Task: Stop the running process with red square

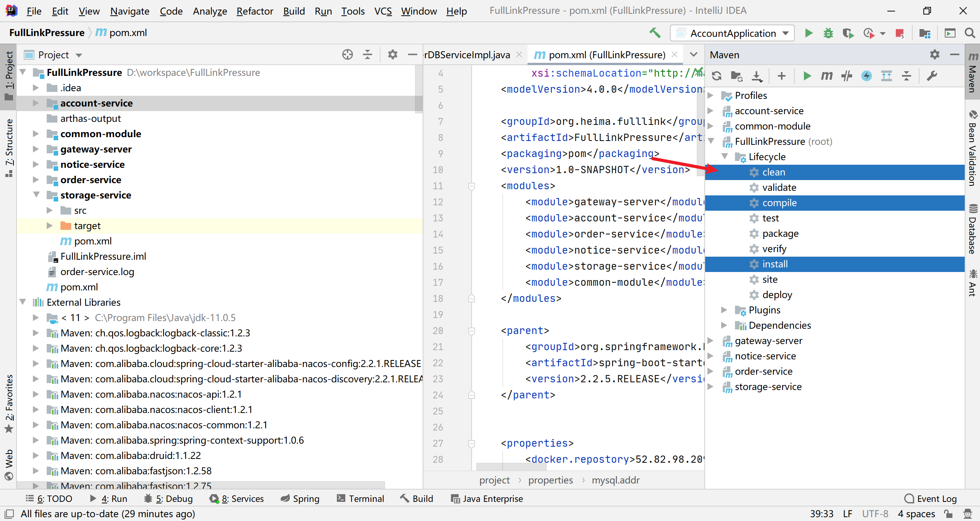Action: pos(900,33)
